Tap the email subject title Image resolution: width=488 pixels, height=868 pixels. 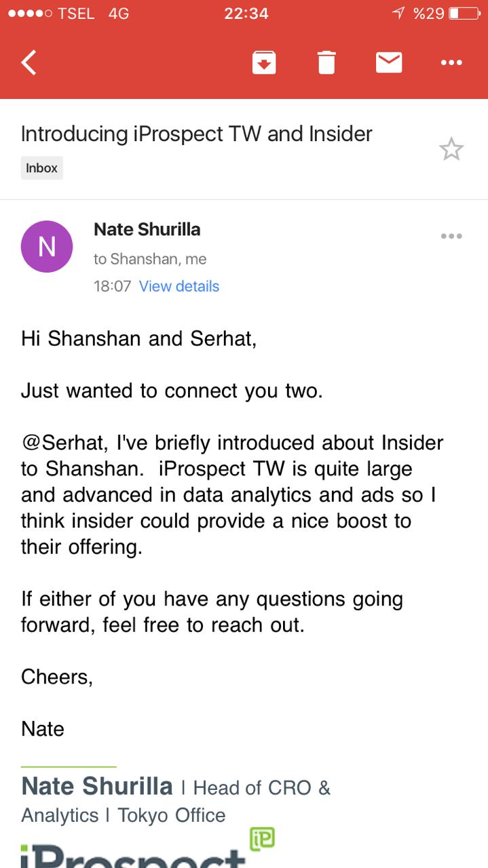point(197,134)
